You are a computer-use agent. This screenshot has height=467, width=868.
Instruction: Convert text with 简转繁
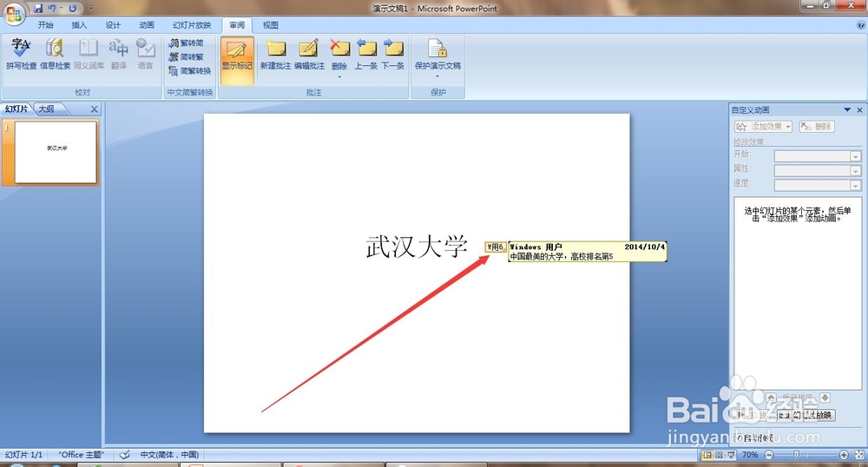[x=187, y=56]
